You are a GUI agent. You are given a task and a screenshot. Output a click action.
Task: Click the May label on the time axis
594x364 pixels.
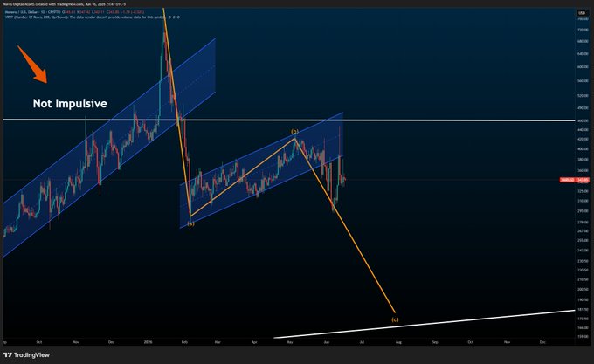coord(290,342)
